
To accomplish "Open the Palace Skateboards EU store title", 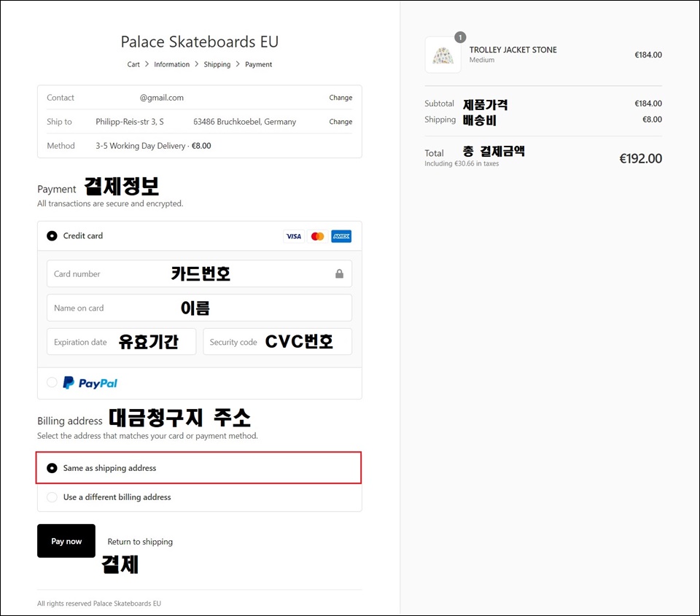I will coord(200,42).
